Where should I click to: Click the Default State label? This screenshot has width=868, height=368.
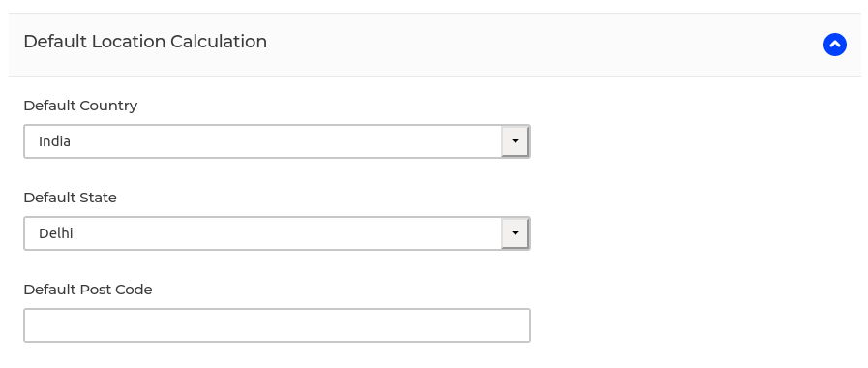tap(71, 198)
